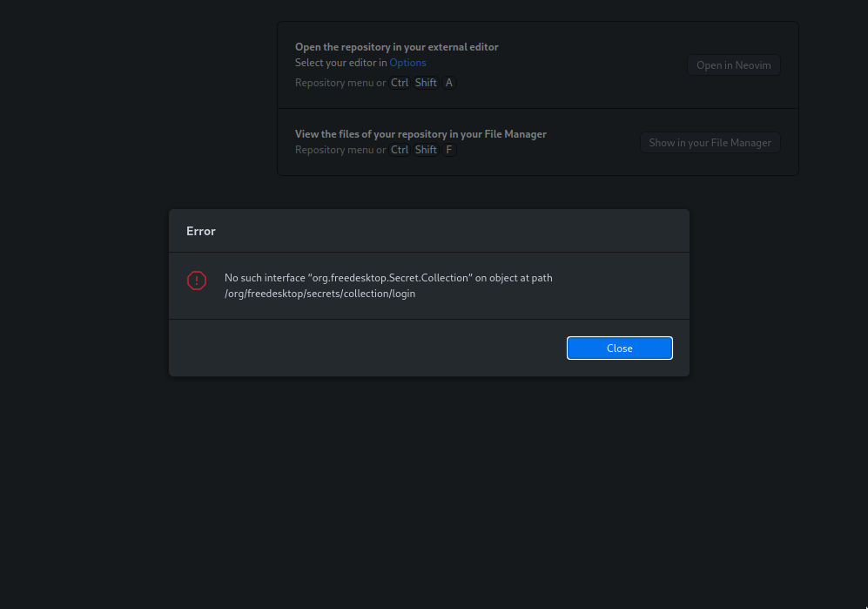Viewport: 868px width, 609px height.
Task: Click the Ctrl badge in the File Manager shortcut
Action: pos(400,149)
